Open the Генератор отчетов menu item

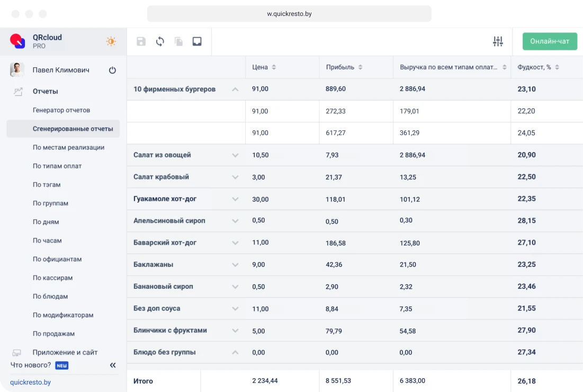[x=61, y=110]
